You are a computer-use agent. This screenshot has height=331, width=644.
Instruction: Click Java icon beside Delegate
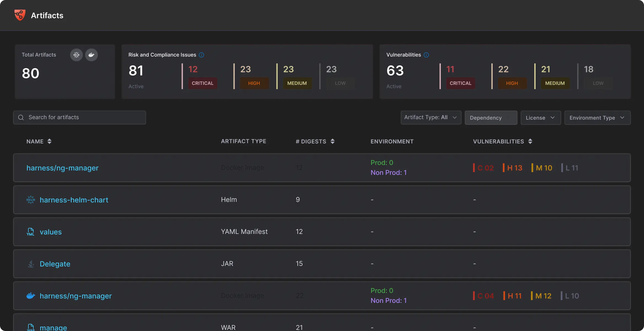(x=31, y=264)
